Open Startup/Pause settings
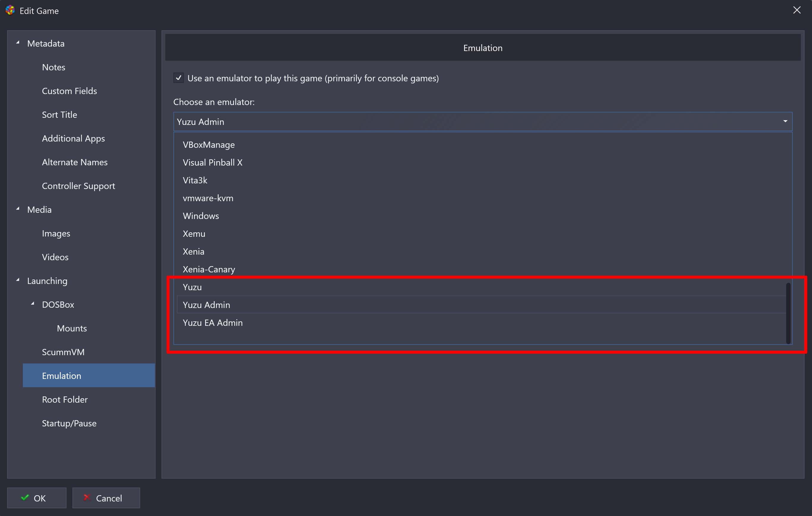This screenshot has height=516, width=812. tap(69, 423)
